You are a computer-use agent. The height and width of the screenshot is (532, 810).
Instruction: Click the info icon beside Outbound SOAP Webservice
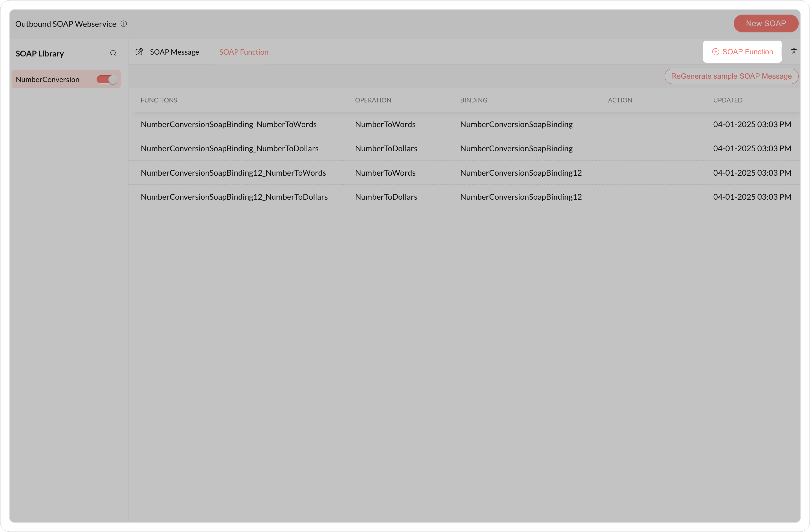coord(124,24)
